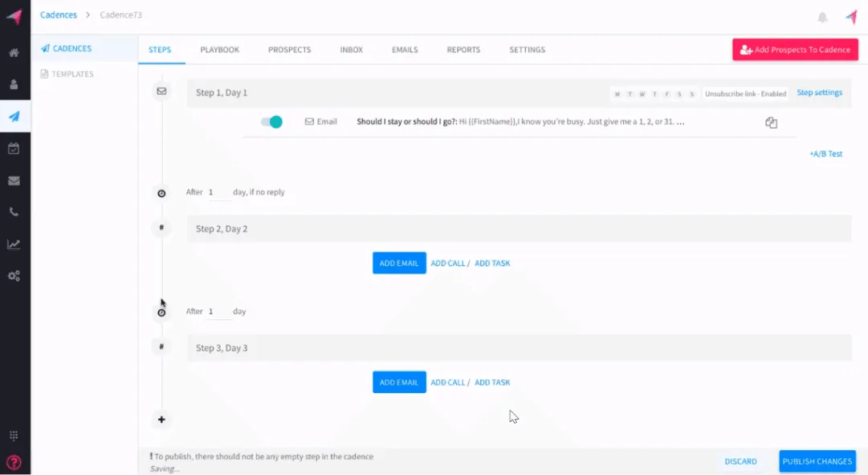Open Step settings for Step 1
The image size is (868, 475).
click(x=819, y=92)
